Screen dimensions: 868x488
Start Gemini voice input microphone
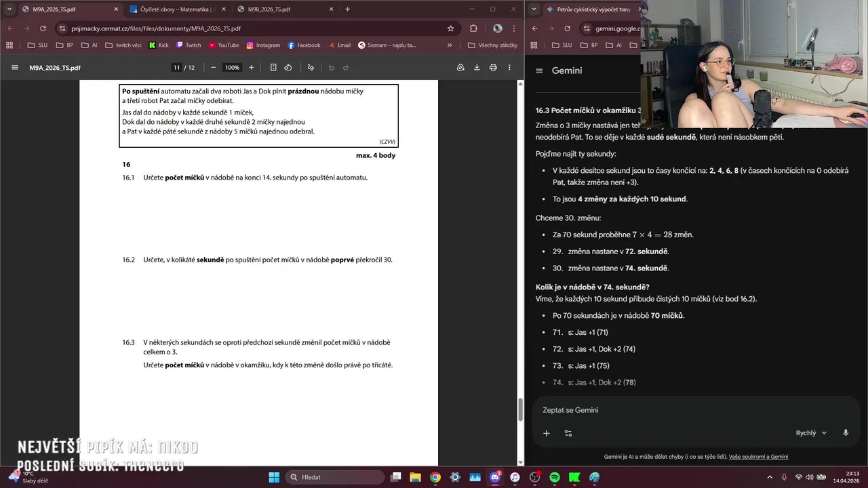[x=846, y=433]
